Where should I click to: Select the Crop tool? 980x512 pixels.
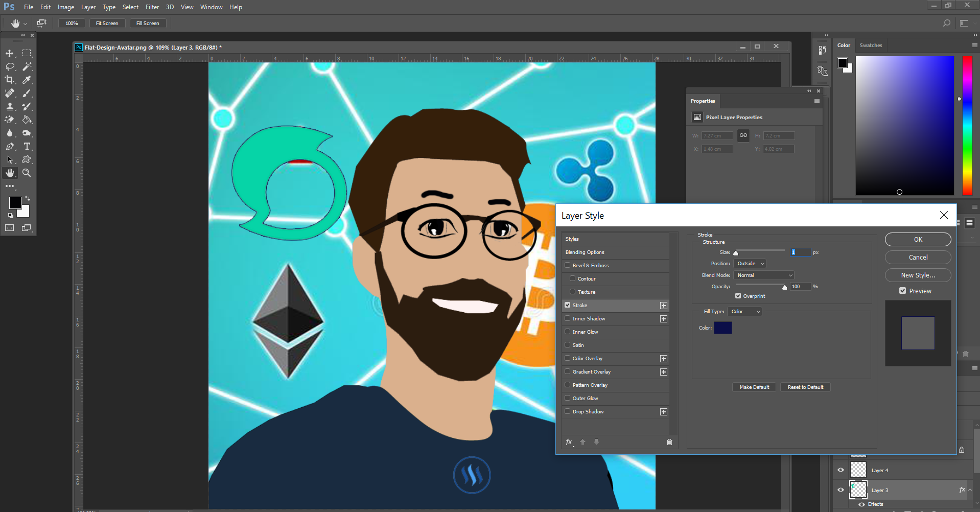click(x=10, y=80)
